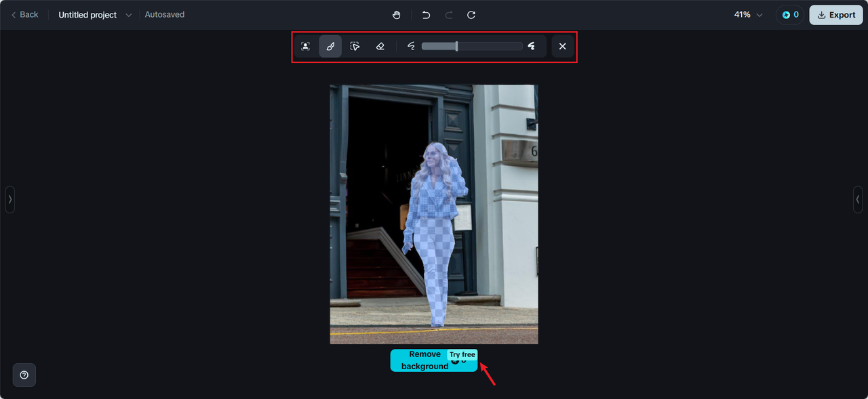This screenshot has width=868, height=399.
Task: Go back using the Back button
Action: pyautogui.click(x=24, y=15)
